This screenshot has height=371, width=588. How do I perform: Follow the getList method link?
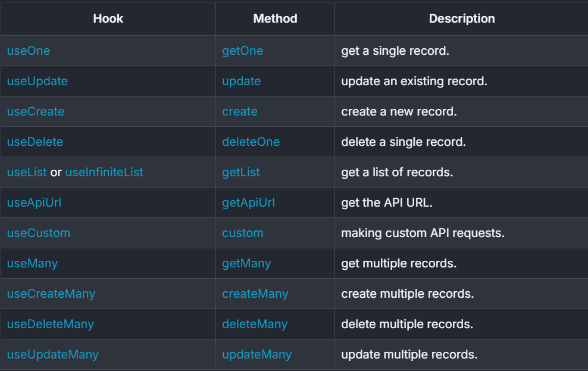[x=241, y=172]
